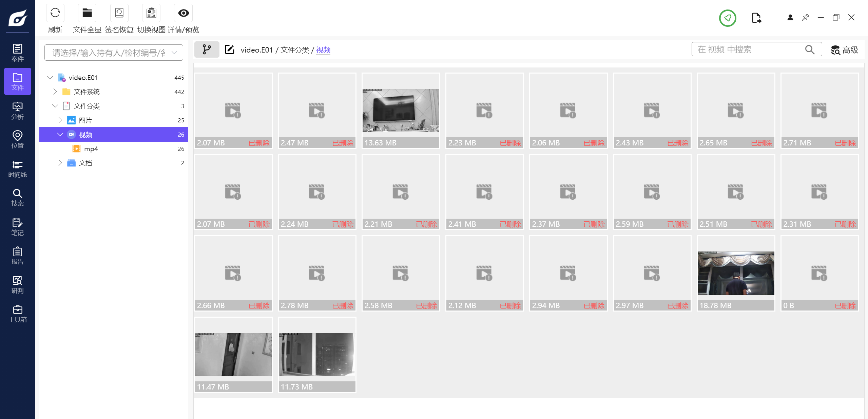Viewport: 868px width, 419px height.
Task: Click the export file icon
Action: pyautogui.click(x=756, y=18)
